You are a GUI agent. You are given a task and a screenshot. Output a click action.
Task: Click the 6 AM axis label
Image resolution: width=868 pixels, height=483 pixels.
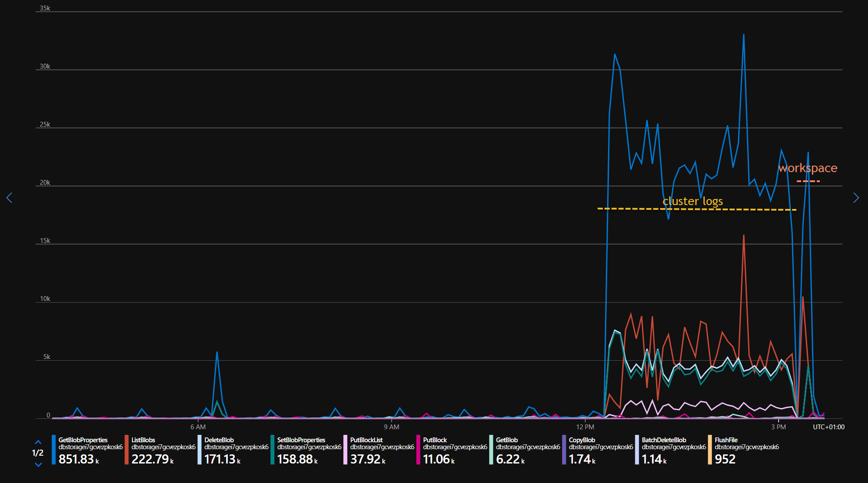[x=198, y=427]
